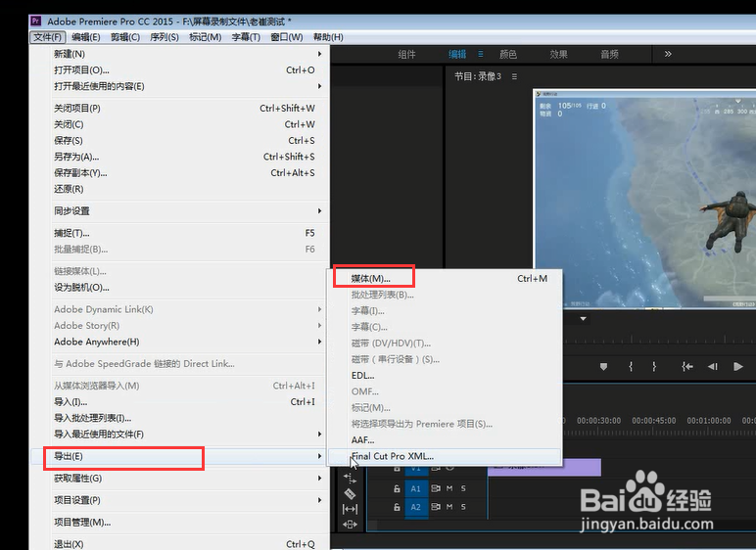Screen dimensions: 756x550
Task: Open the 标记(M) menu in menu bar
Action: pos(205,37)
